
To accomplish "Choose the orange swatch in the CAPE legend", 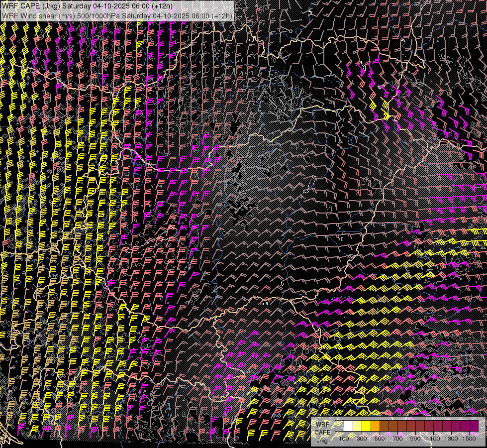I will point(375,426).
